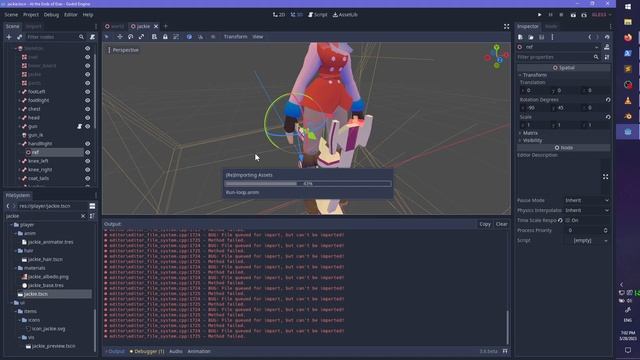Copy the output log
Viewport: 640px width, 360px height.
[x=485, y=224]
